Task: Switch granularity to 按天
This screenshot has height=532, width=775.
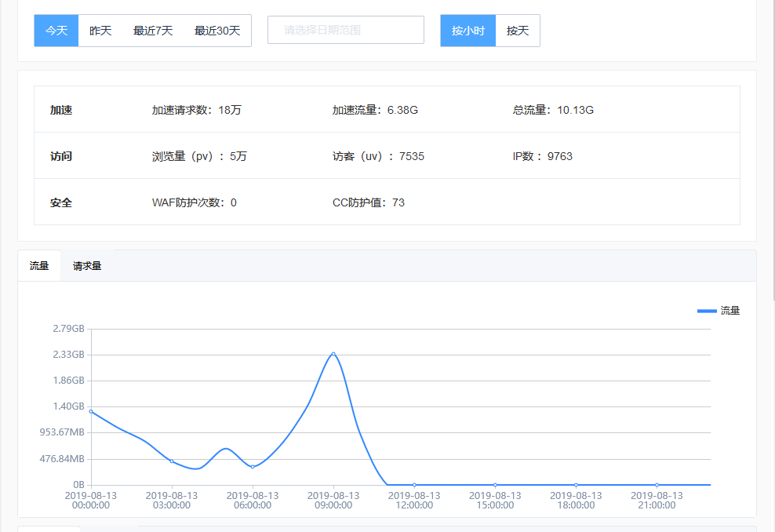Action: pyautogui.click(x=518, y=31)
